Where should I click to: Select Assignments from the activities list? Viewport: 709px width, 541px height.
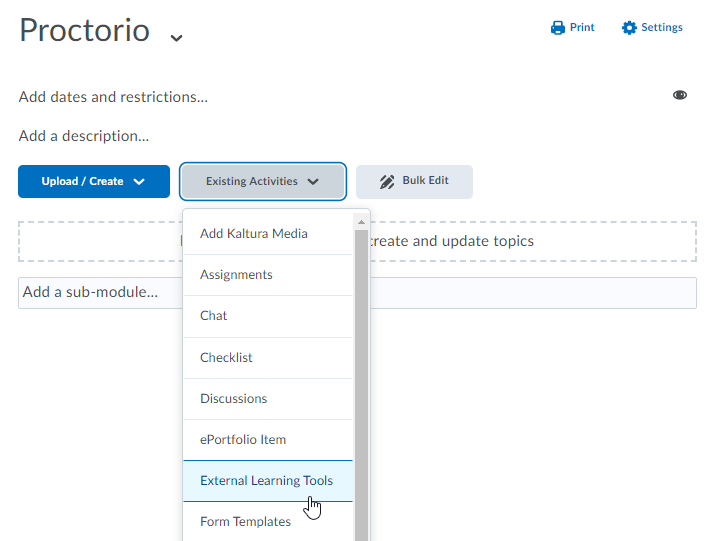236,275
